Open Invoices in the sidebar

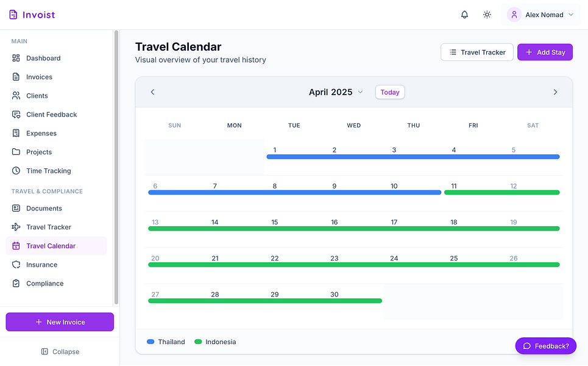coord(39,77)
